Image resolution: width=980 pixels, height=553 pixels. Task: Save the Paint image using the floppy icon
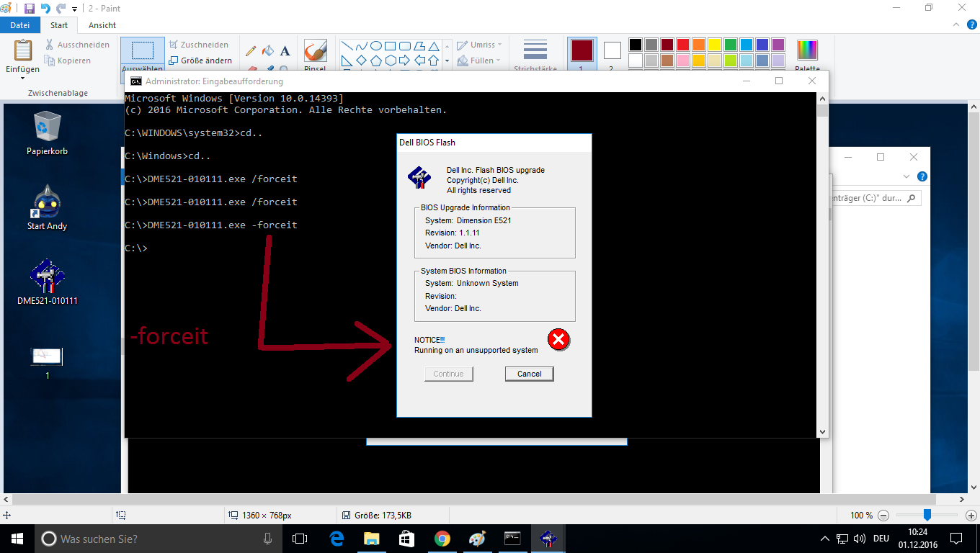tap(30, 9)
